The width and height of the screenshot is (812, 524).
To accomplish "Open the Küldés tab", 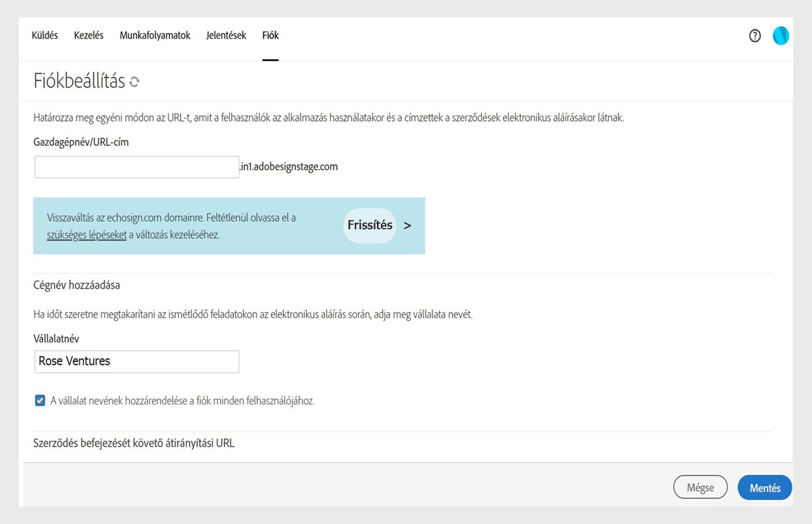I will (x=45, y=36).
